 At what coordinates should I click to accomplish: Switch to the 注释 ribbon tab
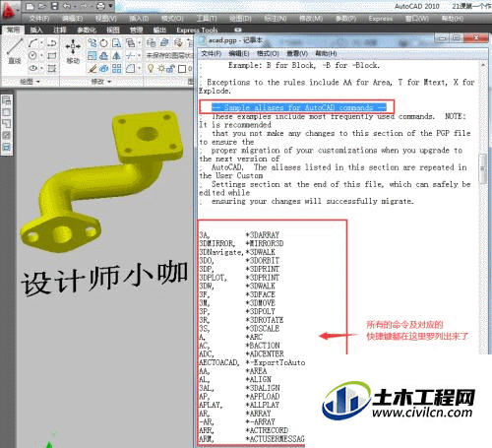pyautogui.click(x=60, y=31)
